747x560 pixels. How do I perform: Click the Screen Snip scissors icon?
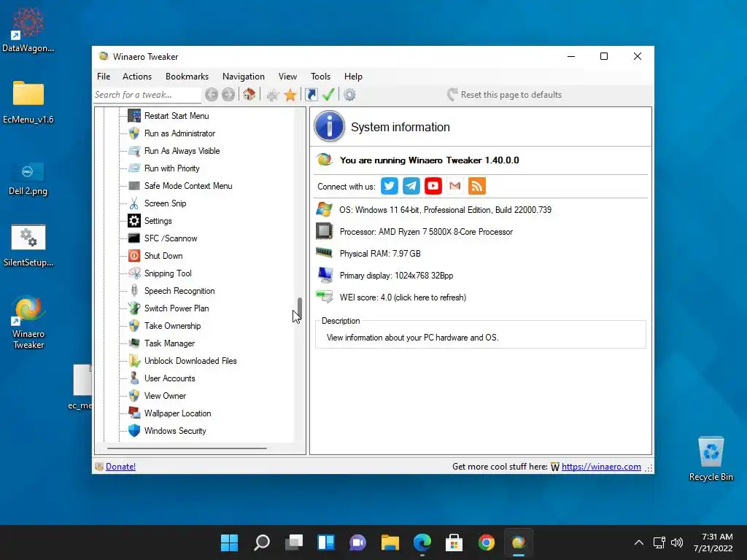click(x=134, y=203)
